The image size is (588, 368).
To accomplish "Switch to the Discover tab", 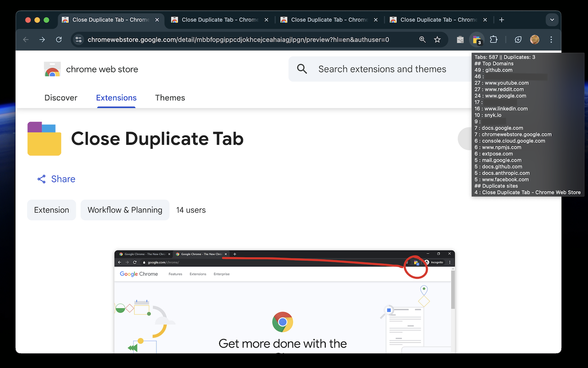I will pos(61,98).
